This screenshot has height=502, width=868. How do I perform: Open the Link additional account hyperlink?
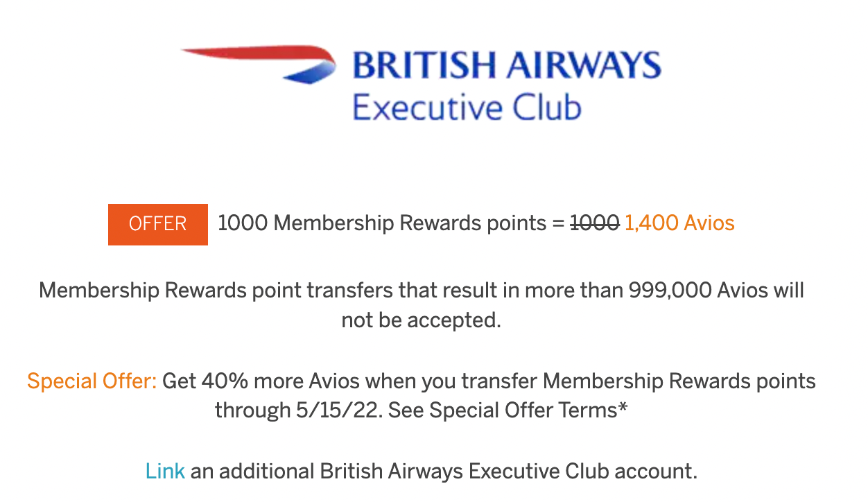(x=165, y=471)
